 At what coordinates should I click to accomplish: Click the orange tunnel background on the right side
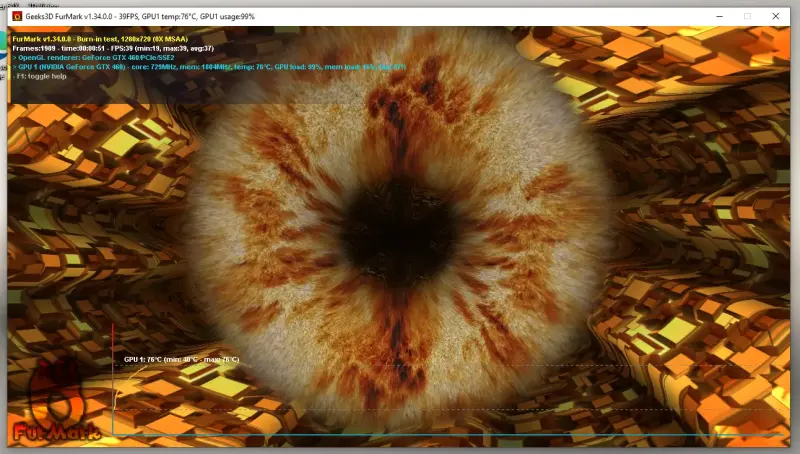point(720,200)
